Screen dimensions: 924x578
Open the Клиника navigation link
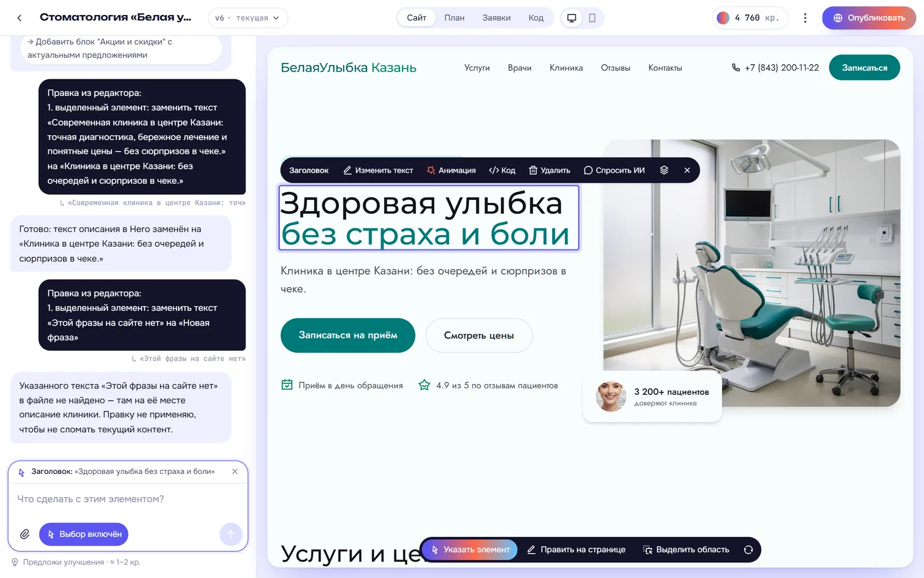pyautogui.click(x=566, y=68)
